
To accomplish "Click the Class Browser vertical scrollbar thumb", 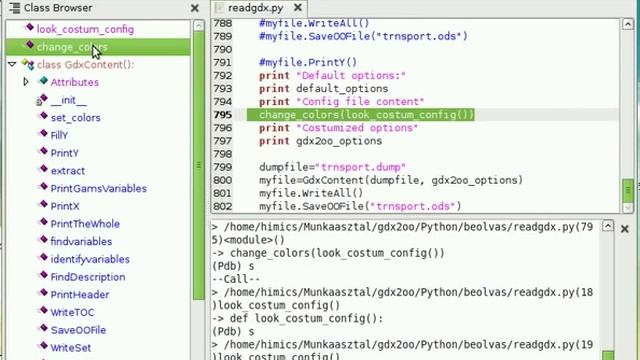I will 198,165.
